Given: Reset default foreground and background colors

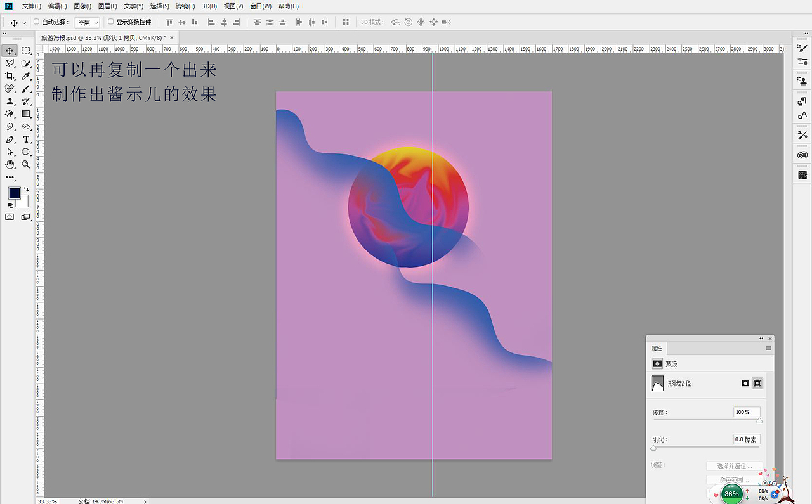Looking at the screenshot, I should (11, 205).
